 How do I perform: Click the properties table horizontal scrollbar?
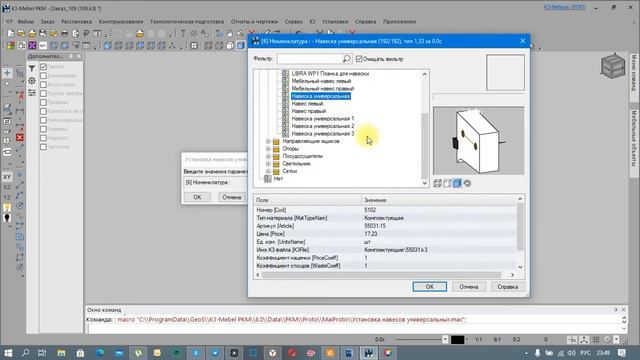382,275
